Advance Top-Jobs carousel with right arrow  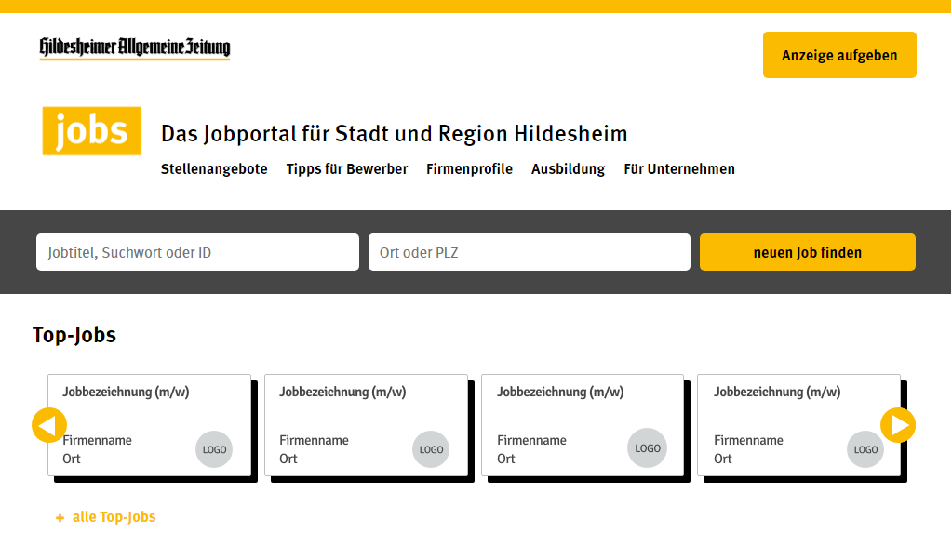pos(898,425)
